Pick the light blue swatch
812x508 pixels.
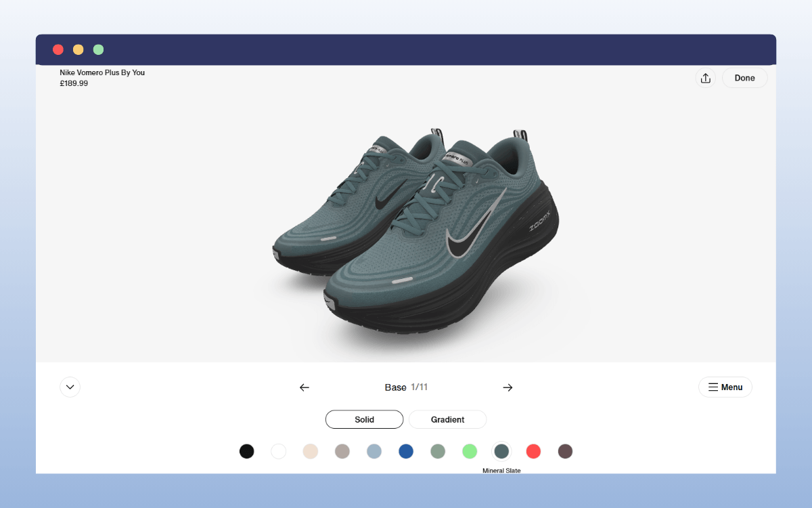point(374,451)
